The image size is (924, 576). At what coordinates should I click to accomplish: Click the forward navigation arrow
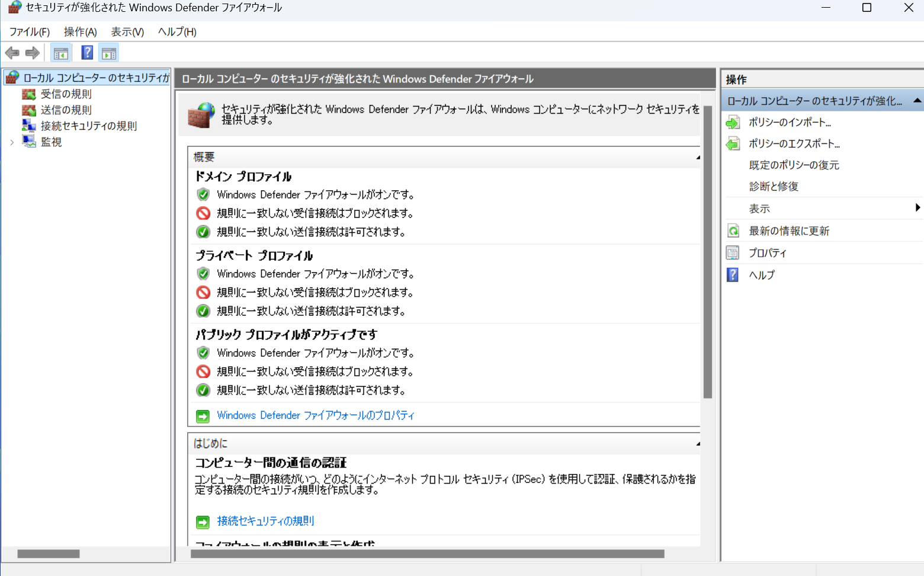click(32, 53)
